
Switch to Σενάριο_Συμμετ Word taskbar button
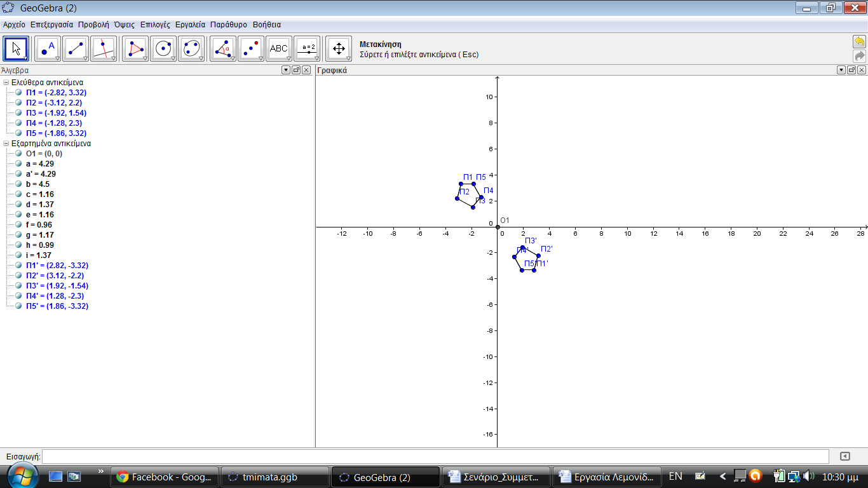point(496,477)
